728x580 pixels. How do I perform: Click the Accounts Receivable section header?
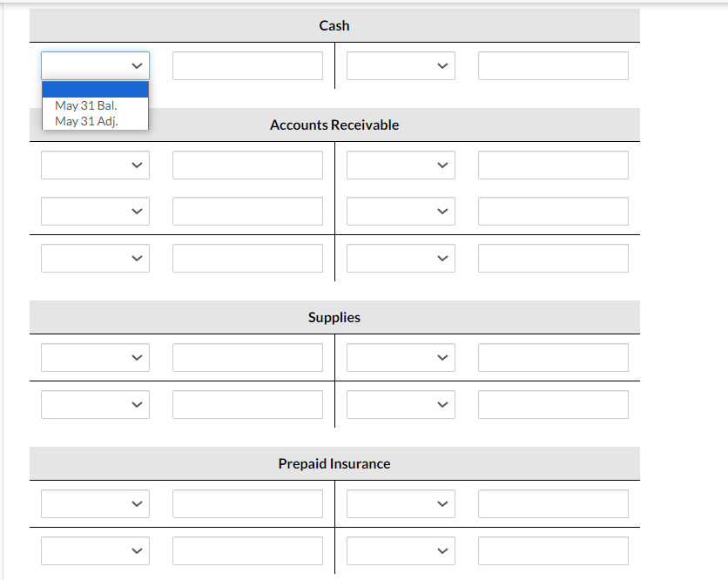[334, 125]
